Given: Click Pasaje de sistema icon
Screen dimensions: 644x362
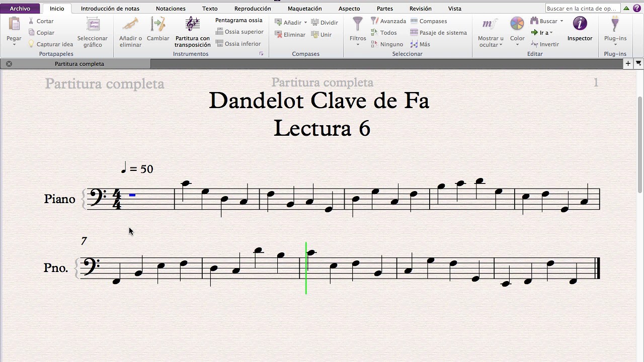Looking at the screenshot, I should (414, 33).
